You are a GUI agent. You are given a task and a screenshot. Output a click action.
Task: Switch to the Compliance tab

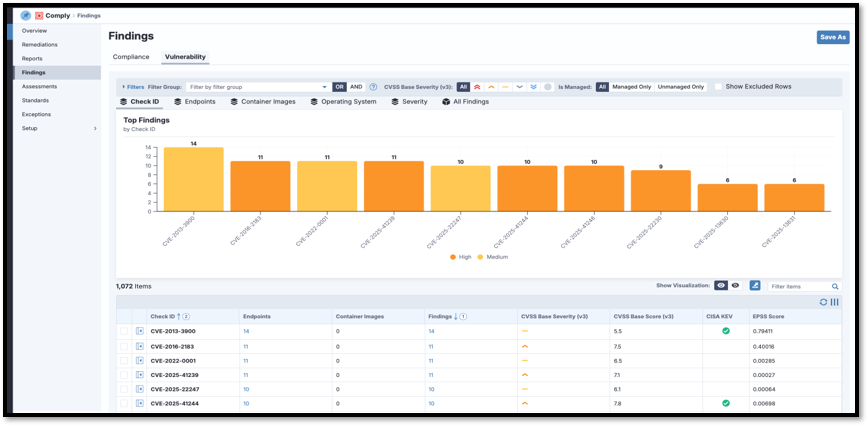pyautogui.click(x=131, y=57)
